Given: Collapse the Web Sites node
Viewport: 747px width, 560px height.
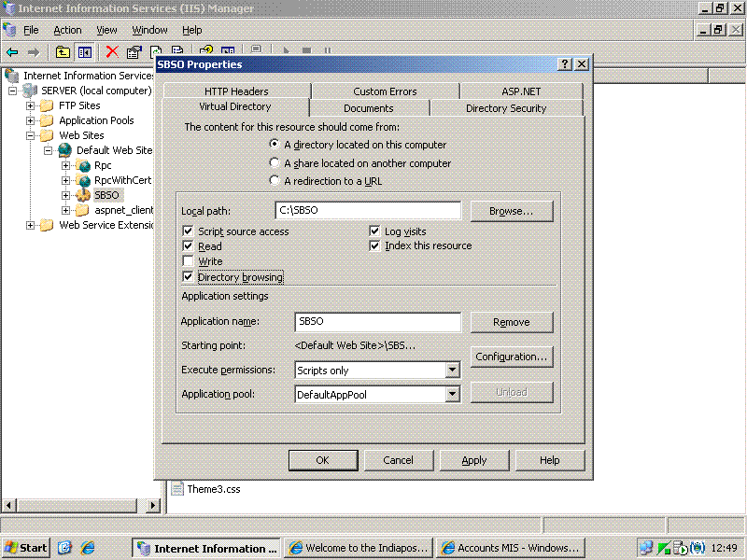Looking at the screenshot, I should (x=31, y=135).
